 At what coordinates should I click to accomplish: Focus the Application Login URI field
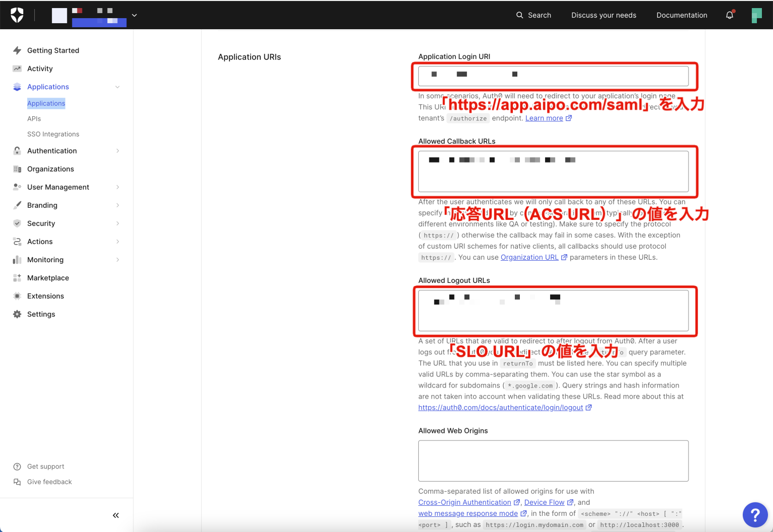click(x=553, y=76)
